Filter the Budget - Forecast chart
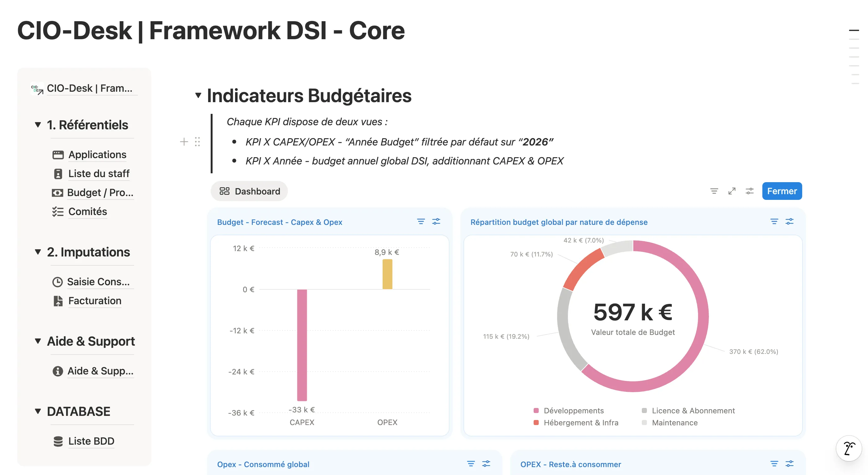This screenshot has height=475, width=868. 421,221
